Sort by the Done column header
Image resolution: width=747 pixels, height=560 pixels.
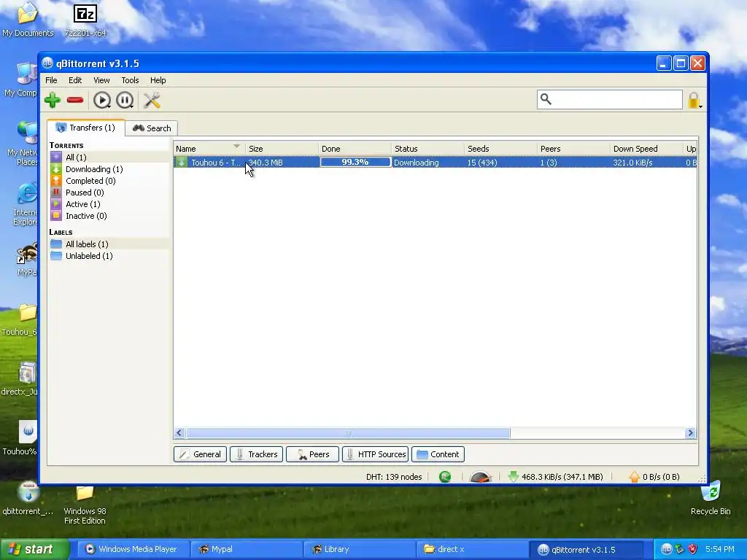point(355,149)
